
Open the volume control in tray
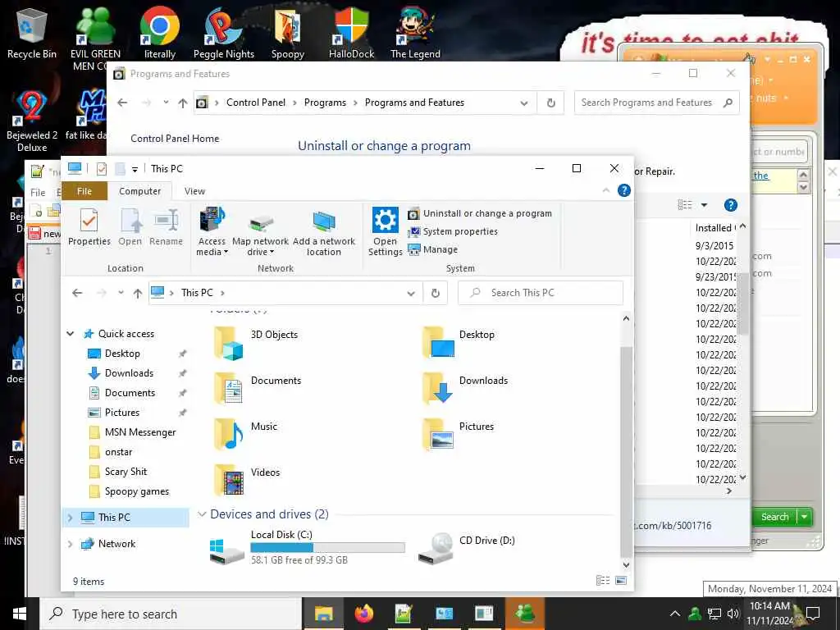733,614
